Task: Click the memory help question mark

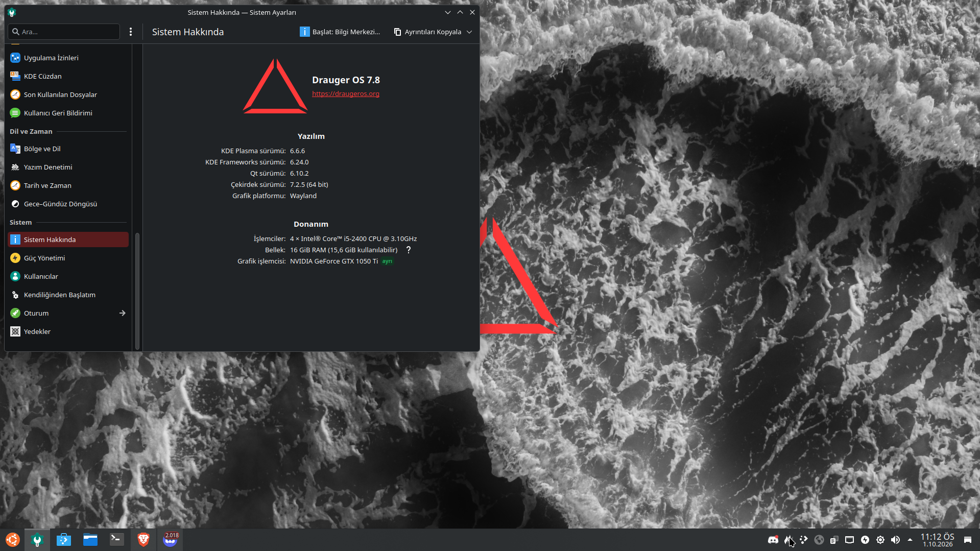Action: (409, 250)
